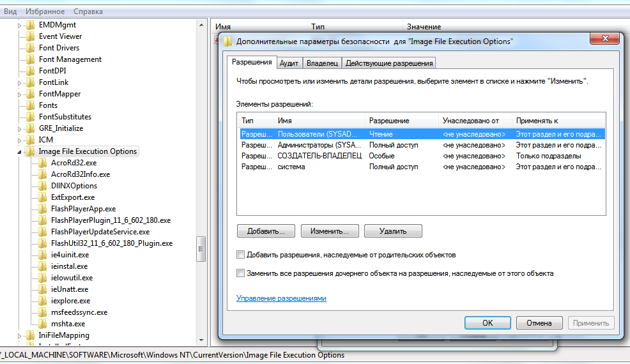The image size is (630, 364).
Task: Click the FontDPI folder icon
Action: pos(31,71)
